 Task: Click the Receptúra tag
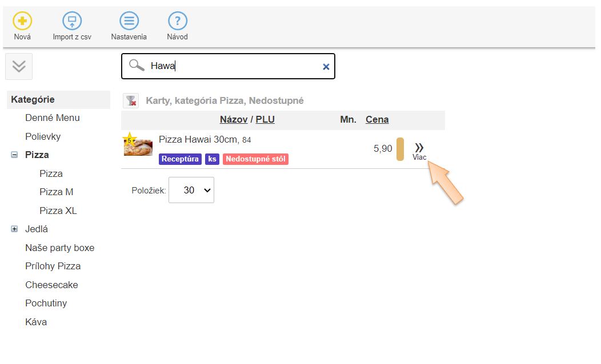tap(181, 159)
